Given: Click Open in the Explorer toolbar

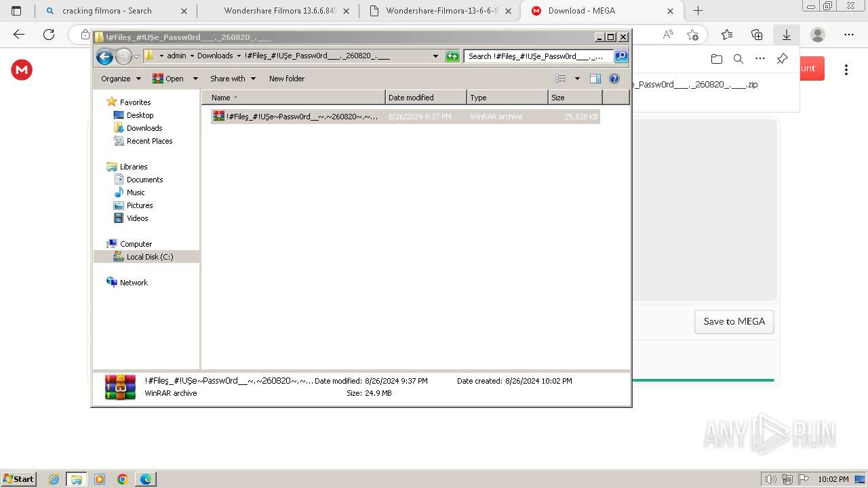Looking at the screenshot, I should (x=168, y=79).
